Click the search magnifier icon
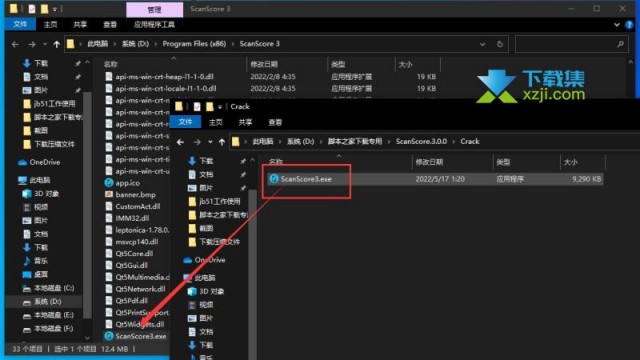The width and height of the screenshot is (640, 360). pyautogui.click(x=620, y=44)
